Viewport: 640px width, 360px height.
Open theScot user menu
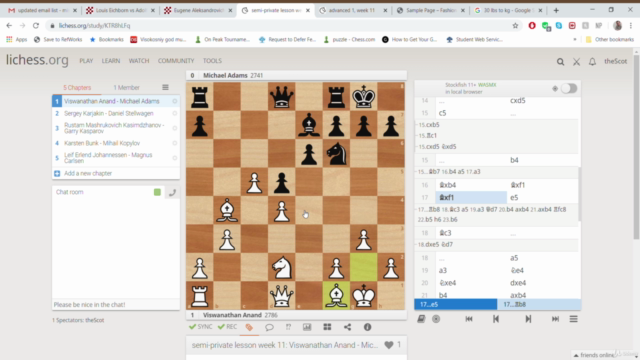pos(615,61)
